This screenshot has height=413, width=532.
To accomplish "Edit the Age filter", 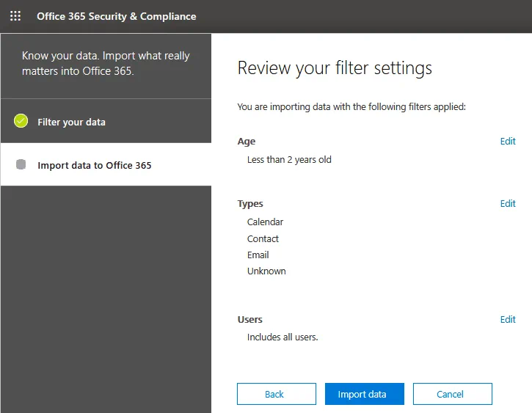I will (508, 141).
